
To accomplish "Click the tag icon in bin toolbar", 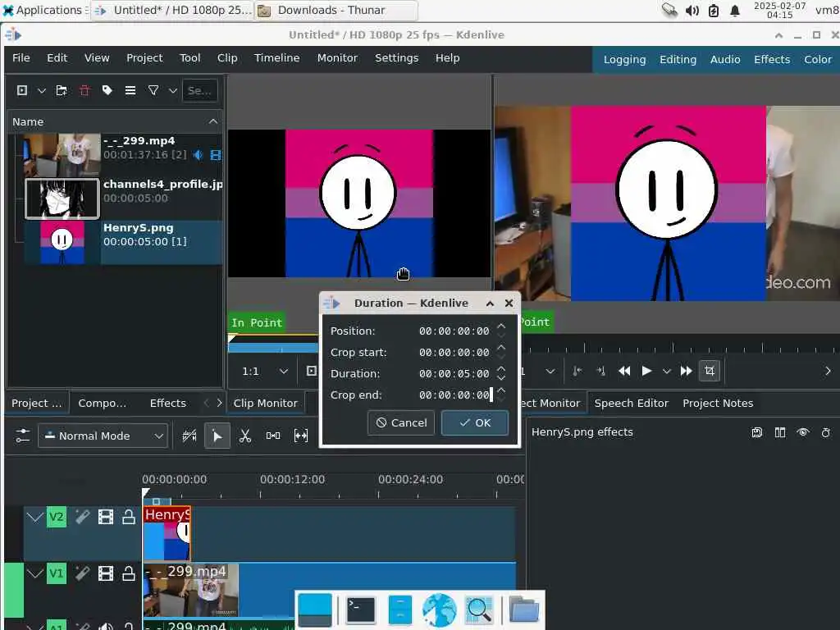I will click(x=107, y=90).
